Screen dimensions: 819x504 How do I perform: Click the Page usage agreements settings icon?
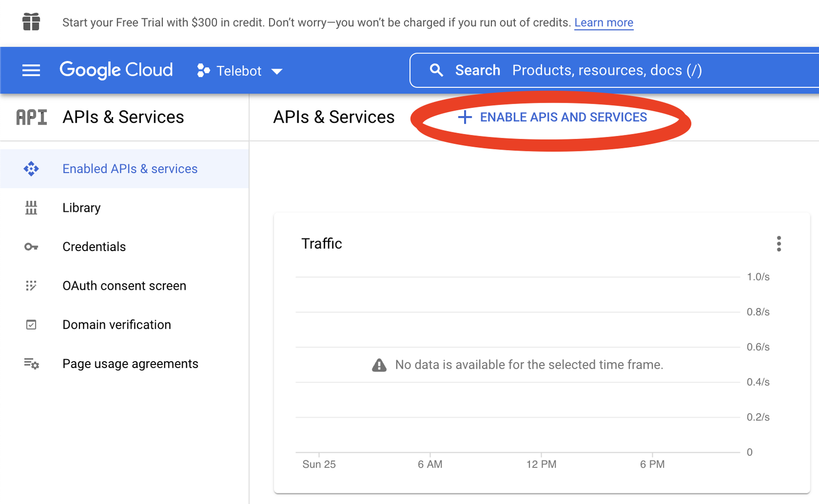(31, 364)
